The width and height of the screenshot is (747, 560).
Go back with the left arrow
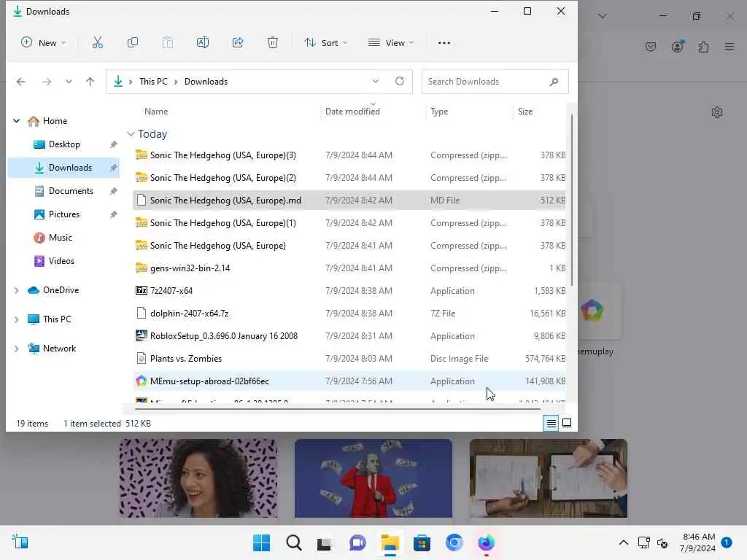pyautogui.click(x=21, y=82)
